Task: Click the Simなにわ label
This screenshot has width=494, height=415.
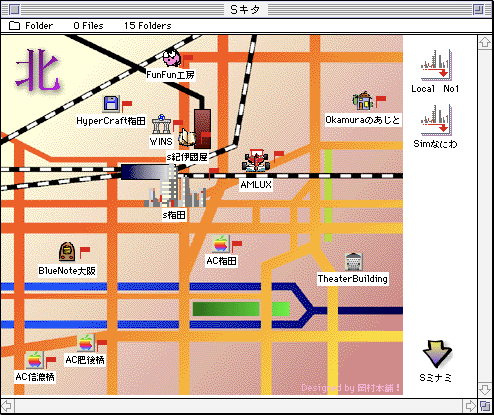Action: (x=435, y=144)
